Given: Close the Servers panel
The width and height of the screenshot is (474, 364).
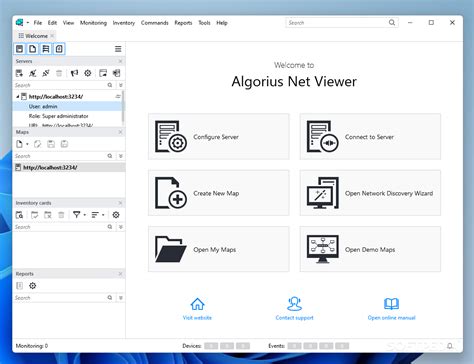Looking at the screenshot, I should click(120, 61).
